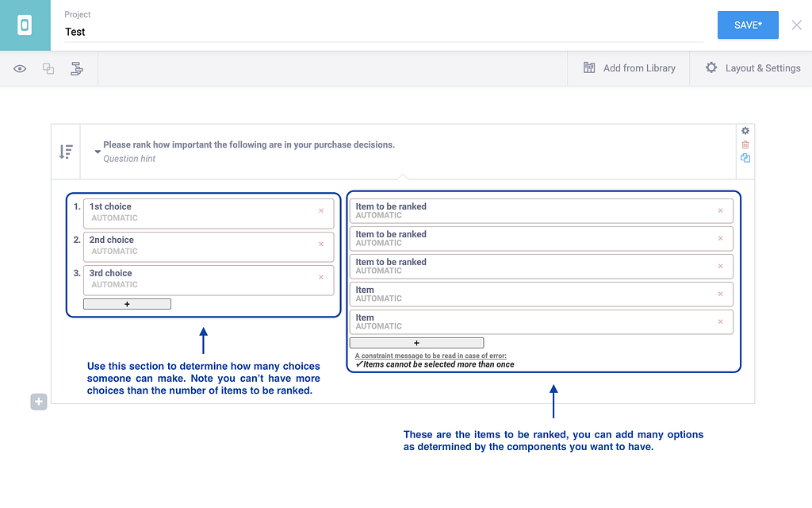The height and width of the screenshot is (508, 812).
Task: Open settings gear for the ranking question
Action: [745, 131]
